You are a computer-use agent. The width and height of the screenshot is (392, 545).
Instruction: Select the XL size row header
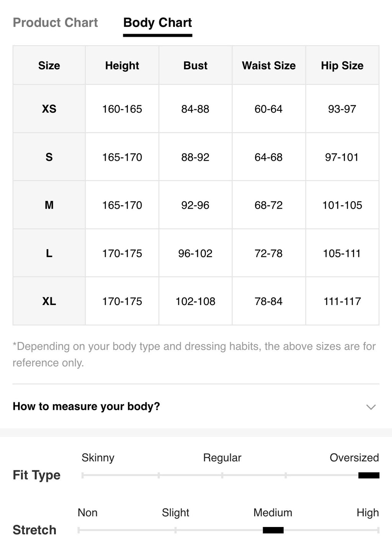pos(49,301)
